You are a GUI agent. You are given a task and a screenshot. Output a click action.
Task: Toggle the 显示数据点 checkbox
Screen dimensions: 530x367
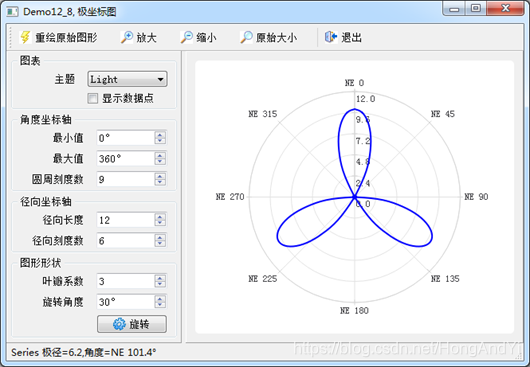tap(93, 98)
